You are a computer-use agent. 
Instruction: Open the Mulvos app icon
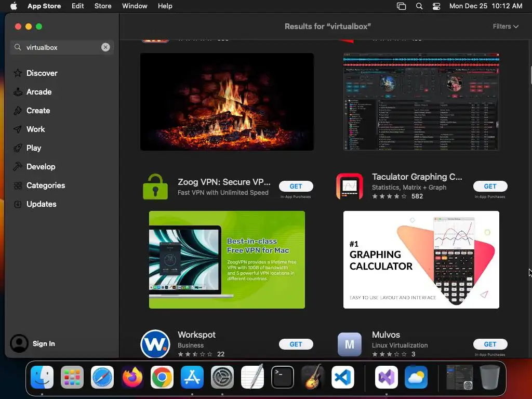coord(350,344)
